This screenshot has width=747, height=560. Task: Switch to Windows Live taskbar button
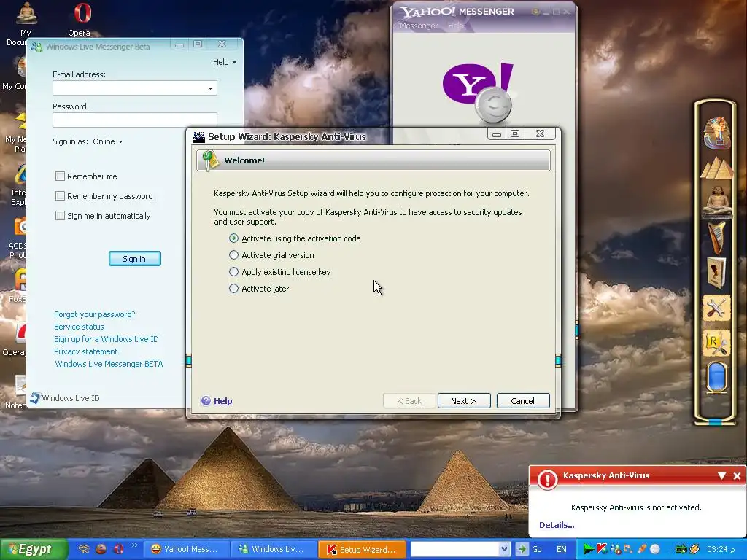click(x=274, y=549)
